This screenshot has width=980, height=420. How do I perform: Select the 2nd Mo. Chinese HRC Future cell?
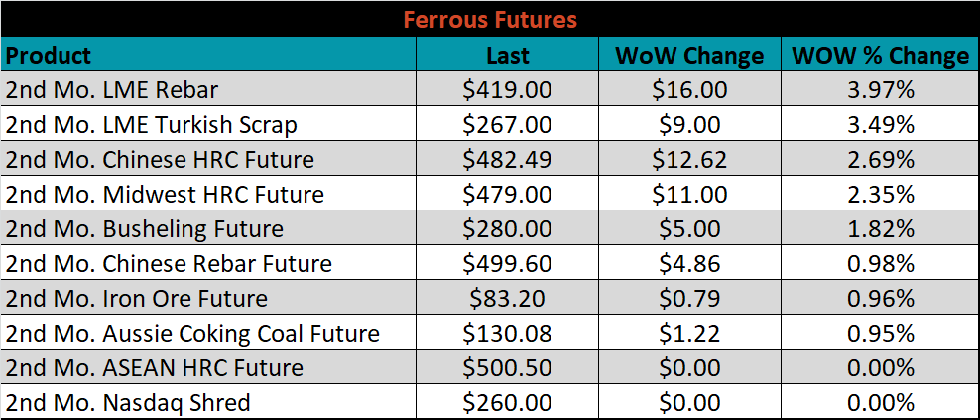(x=208, y=158)
